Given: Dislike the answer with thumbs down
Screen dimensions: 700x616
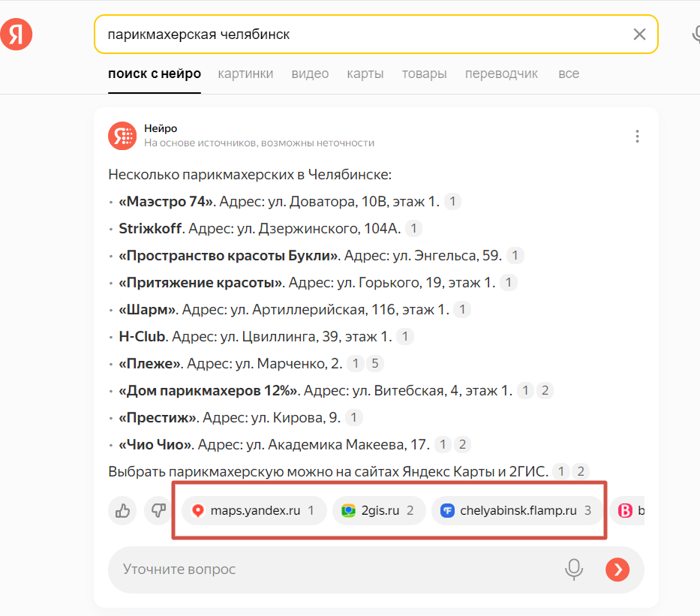Looking at the screenshot, I should coord(158,510).
